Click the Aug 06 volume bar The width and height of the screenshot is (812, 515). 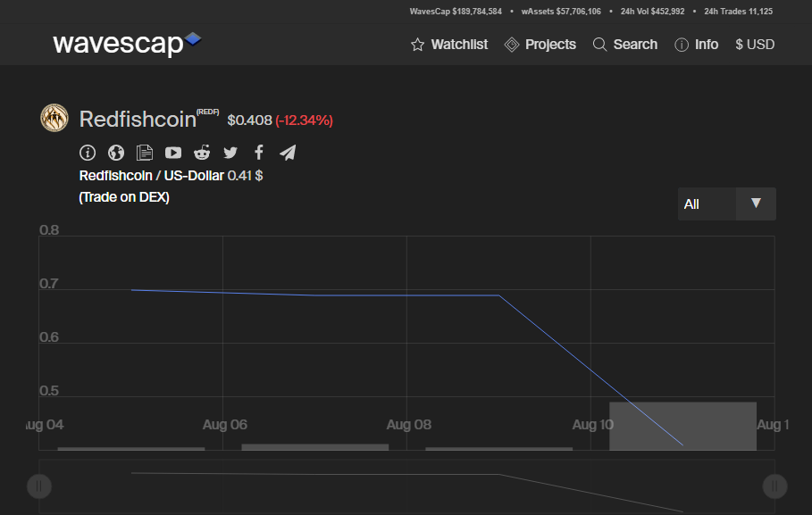[x=314, y=446]
